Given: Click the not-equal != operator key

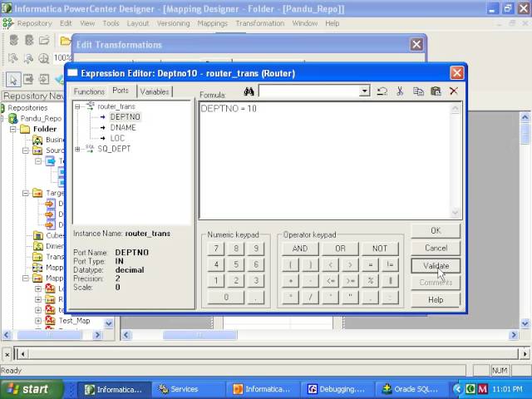Looking at the screenshot, I should 390,264.
